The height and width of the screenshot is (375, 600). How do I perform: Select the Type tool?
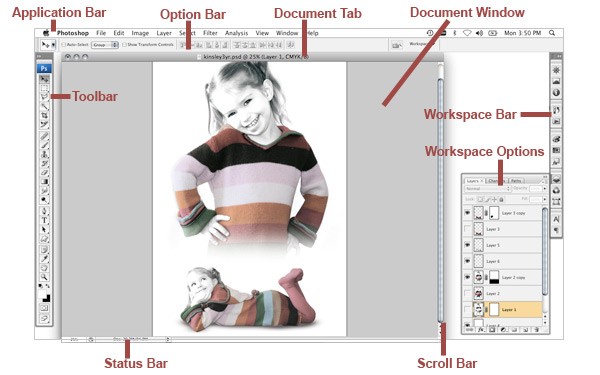click(44, 220)
